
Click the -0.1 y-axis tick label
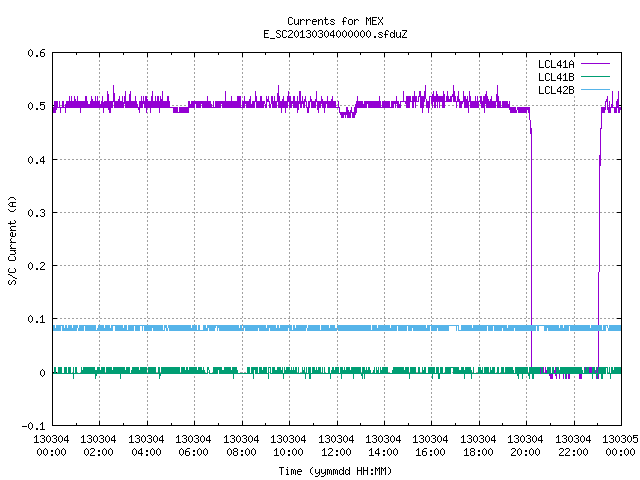[33, 426]
